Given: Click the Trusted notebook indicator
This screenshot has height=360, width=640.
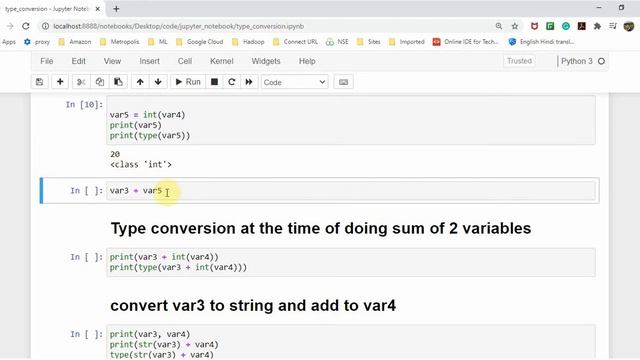Looking at the screenshot, I should pyautogui.click(x=519, y=61).
